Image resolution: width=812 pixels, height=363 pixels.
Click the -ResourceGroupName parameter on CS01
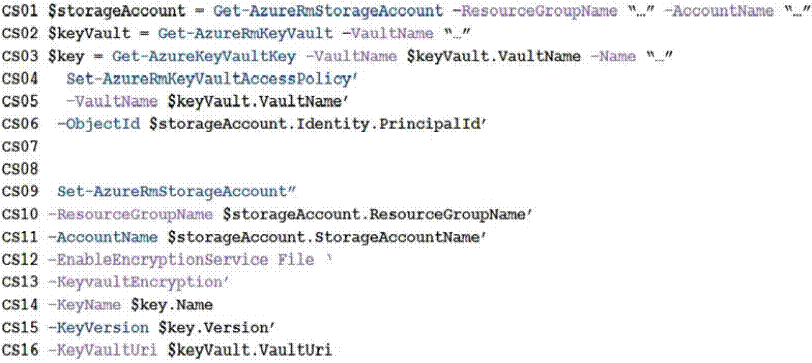536,11
